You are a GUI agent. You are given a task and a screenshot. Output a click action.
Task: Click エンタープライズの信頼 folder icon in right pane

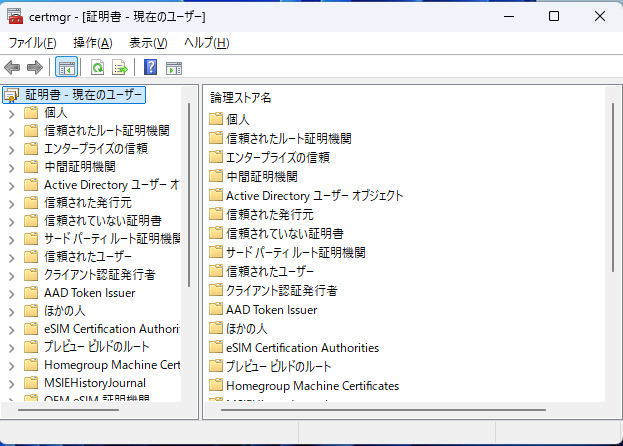tap(216, 157)
